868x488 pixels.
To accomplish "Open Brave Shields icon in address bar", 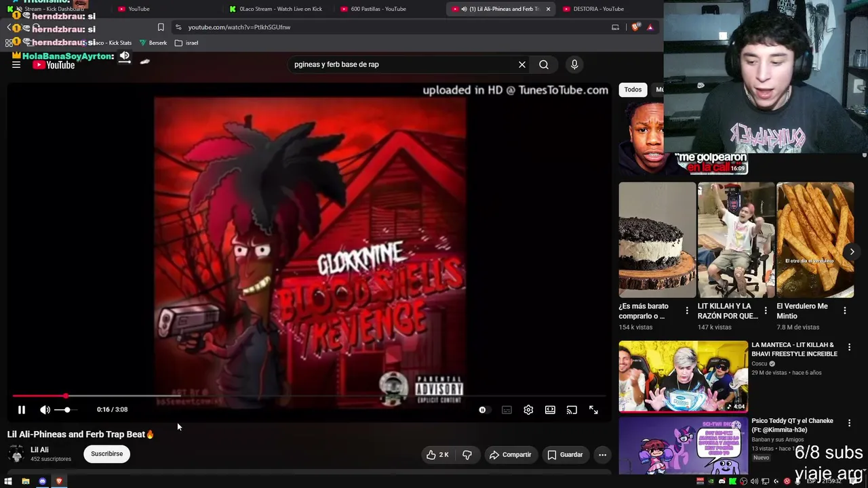I will click(x=635, y=27).
